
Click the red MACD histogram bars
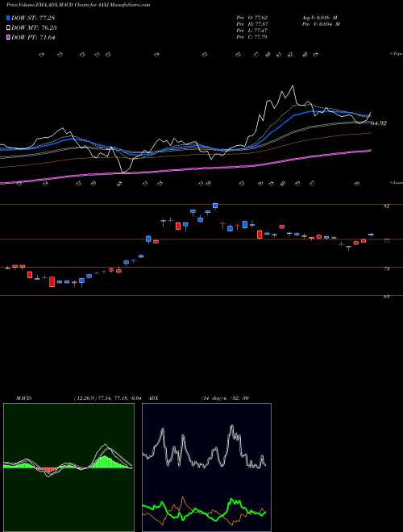coord(46,470)
